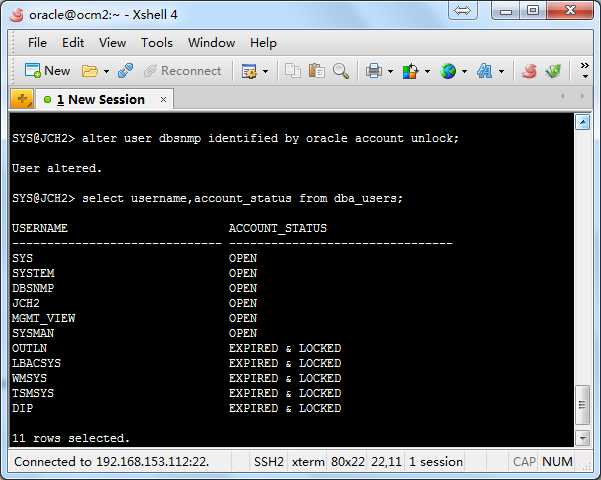601x480 pixels.
Task: Click the Connect link-chain icon
Action: point(125,71)
